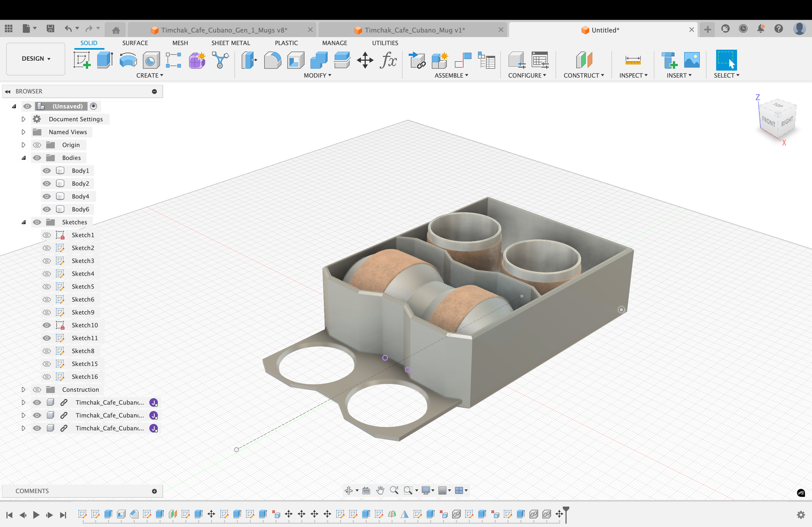The width and height of the screenshot is (812, 527).
Task: Expand the Document Settings node
Action: coord(23,119)
